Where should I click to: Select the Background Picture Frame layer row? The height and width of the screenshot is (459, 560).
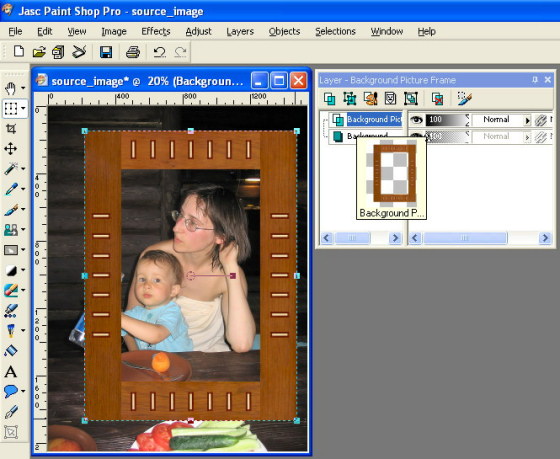[366, 120]
